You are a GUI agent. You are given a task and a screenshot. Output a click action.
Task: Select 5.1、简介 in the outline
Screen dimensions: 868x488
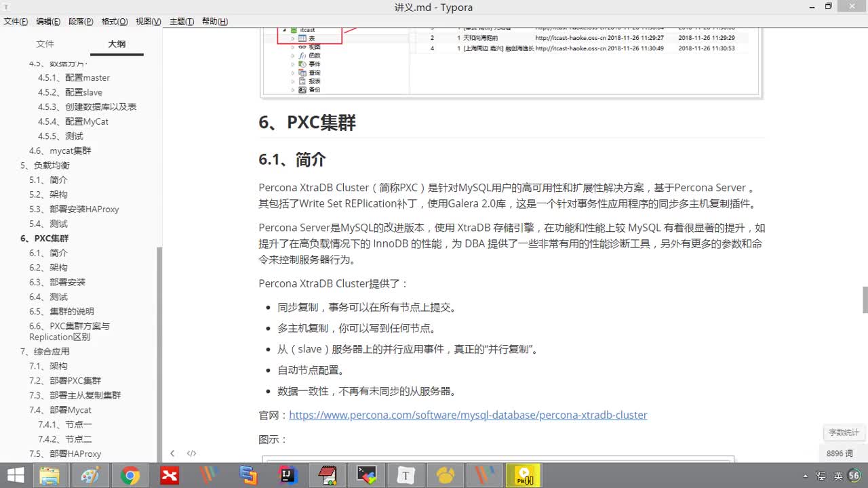click(48, 180)
